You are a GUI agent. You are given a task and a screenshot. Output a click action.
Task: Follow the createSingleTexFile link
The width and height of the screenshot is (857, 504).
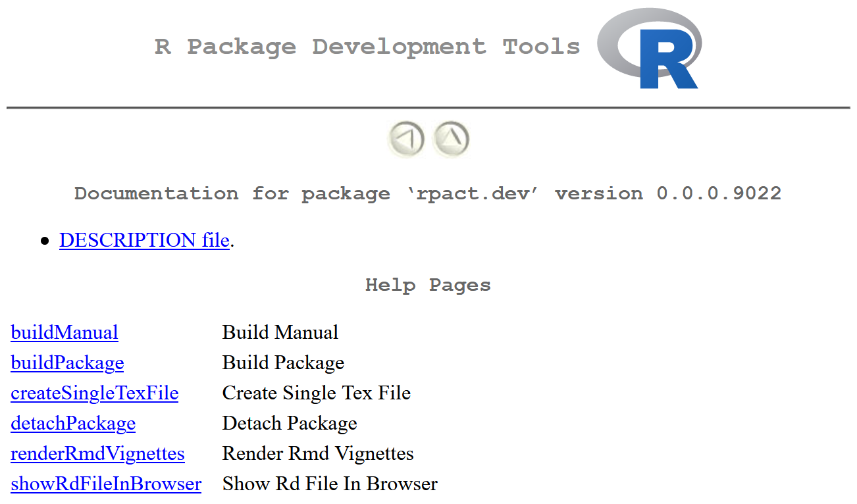[x=95, y=393]
